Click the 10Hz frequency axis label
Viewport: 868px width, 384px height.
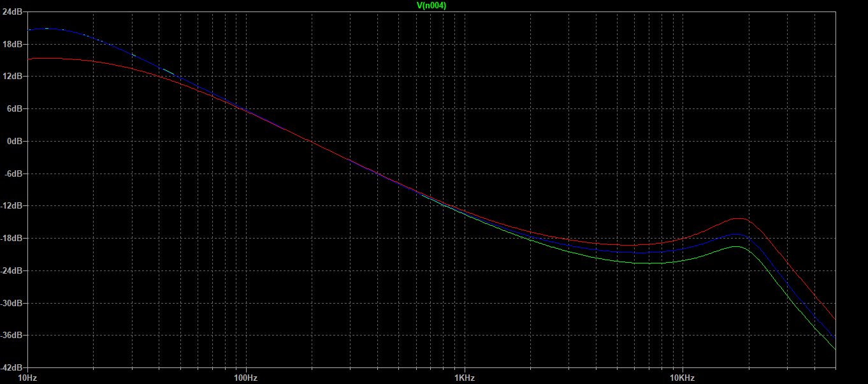tap(27, 378)
